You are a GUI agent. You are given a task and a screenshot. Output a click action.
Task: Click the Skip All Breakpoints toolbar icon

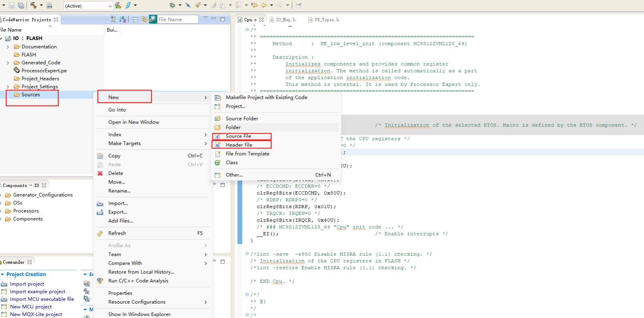click(188, 5)
